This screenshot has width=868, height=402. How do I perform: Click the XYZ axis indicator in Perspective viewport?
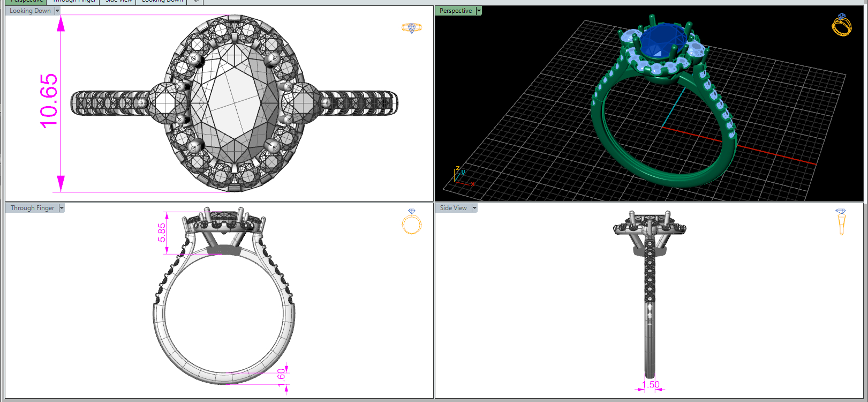pos(464,175)
